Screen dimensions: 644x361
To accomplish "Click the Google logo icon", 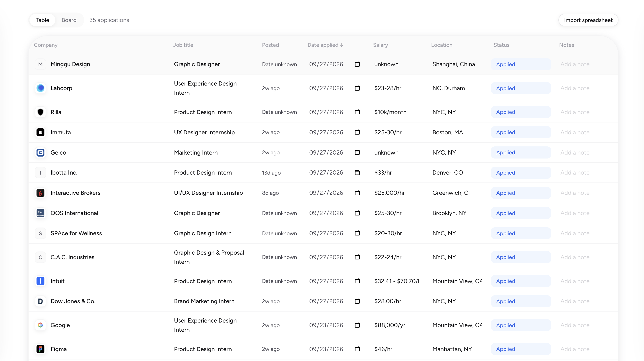I will (40, 325).
